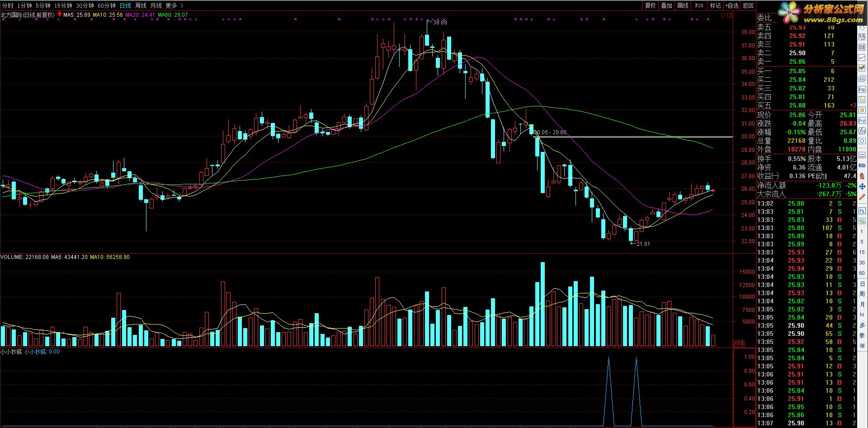Open the tree structure sidebar icon

pyautogui.click(x=862, y=99)
